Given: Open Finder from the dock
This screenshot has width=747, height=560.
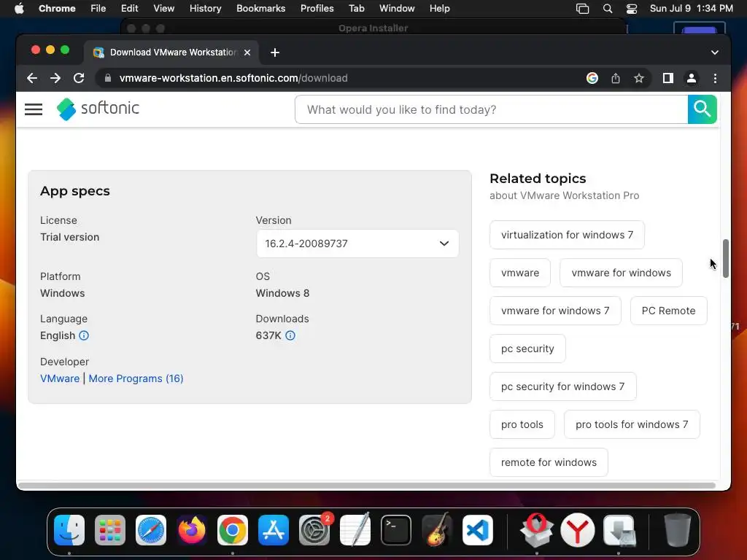Looking at the screenshot, I should point(69,530).
